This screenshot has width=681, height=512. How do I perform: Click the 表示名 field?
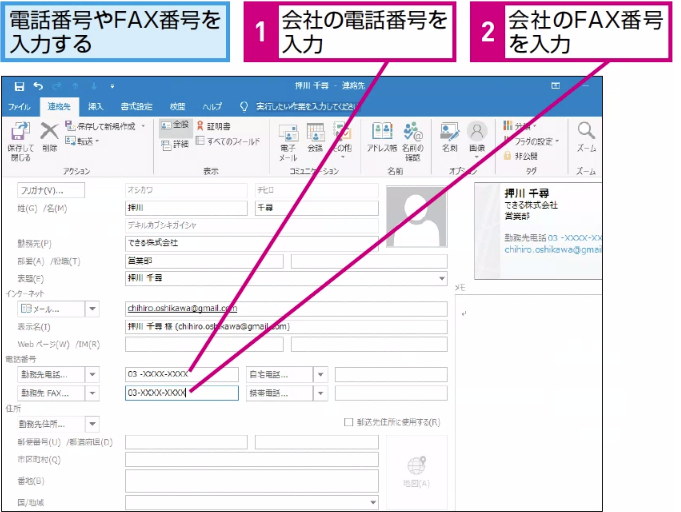(x=286, y=327)
